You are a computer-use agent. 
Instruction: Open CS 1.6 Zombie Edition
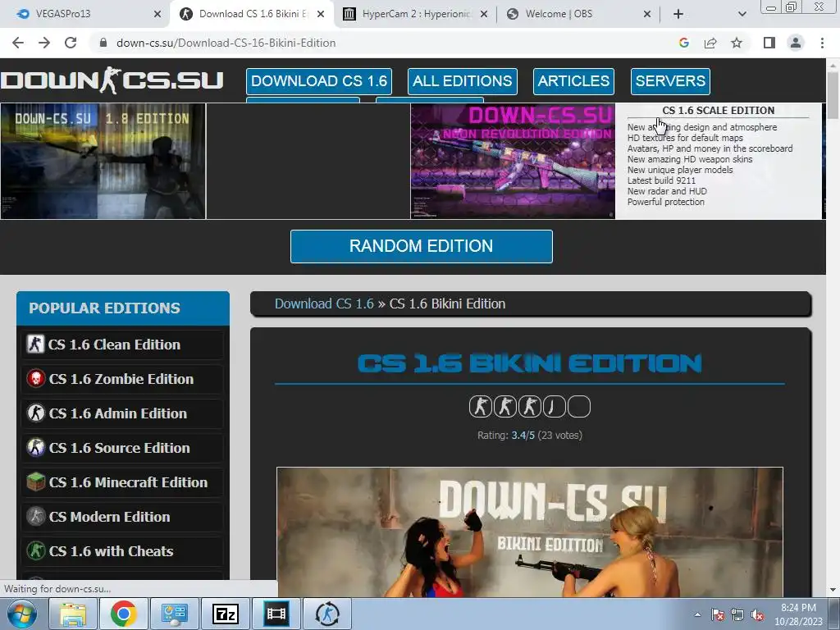[123, 379]
